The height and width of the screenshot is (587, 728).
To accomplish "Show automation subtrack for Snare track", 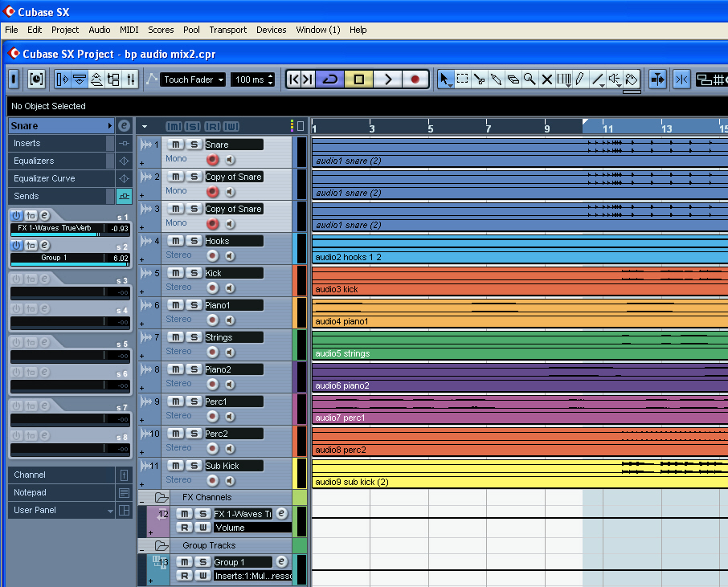I will click(x=141, y=163).
